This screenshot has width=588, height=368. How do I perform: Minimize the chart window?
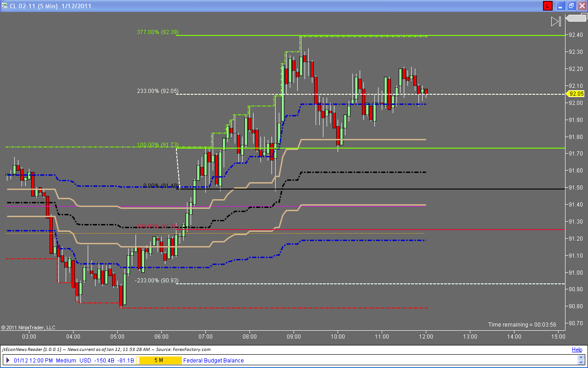pyautogui.click(x=560, y=6)
